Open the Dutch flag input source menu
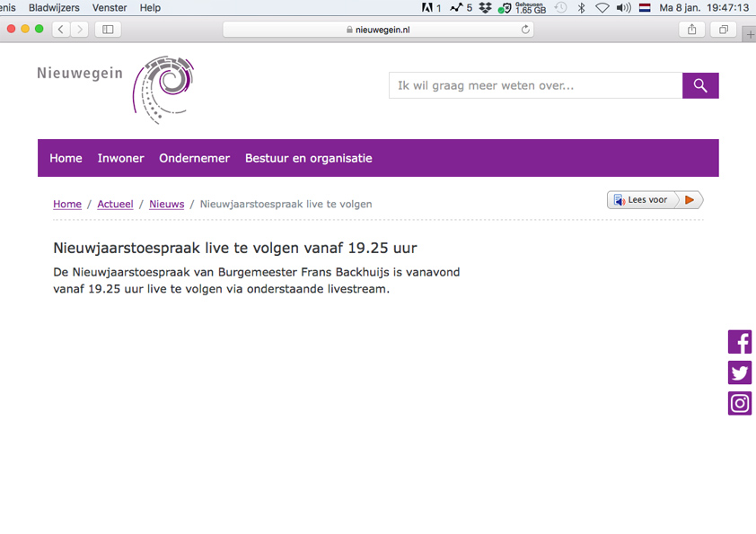The image size is (756, 534). [645, 7]
